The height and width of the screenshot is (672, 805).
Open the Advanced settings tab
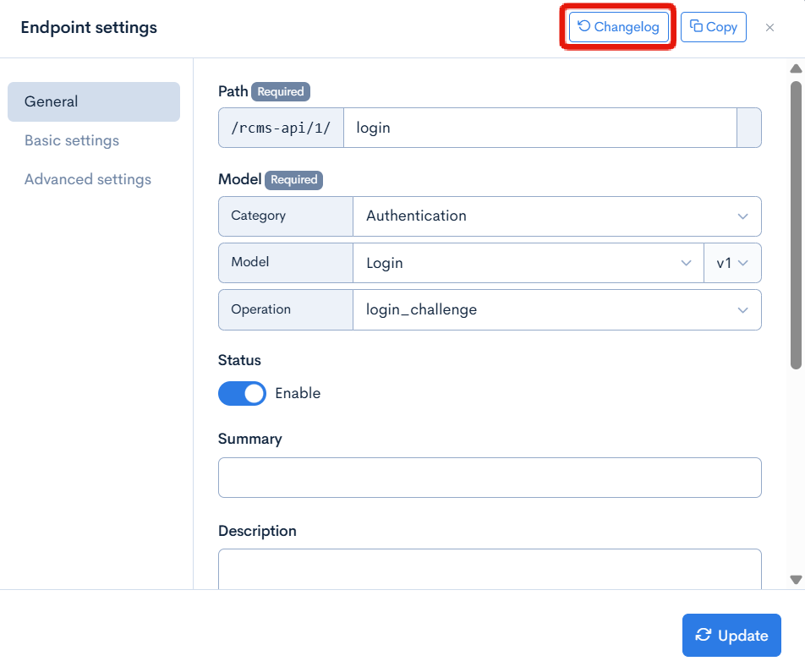88,179
